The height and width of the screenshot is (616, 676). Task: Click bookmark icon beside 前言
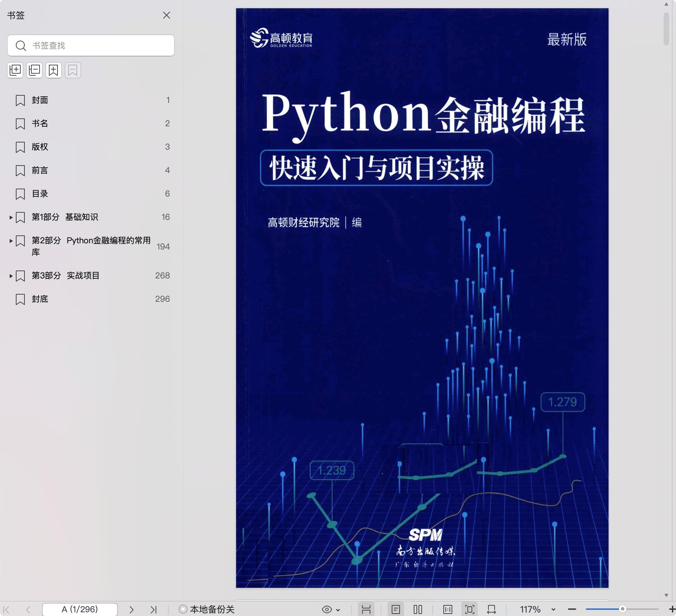click(x=20, y=171)
